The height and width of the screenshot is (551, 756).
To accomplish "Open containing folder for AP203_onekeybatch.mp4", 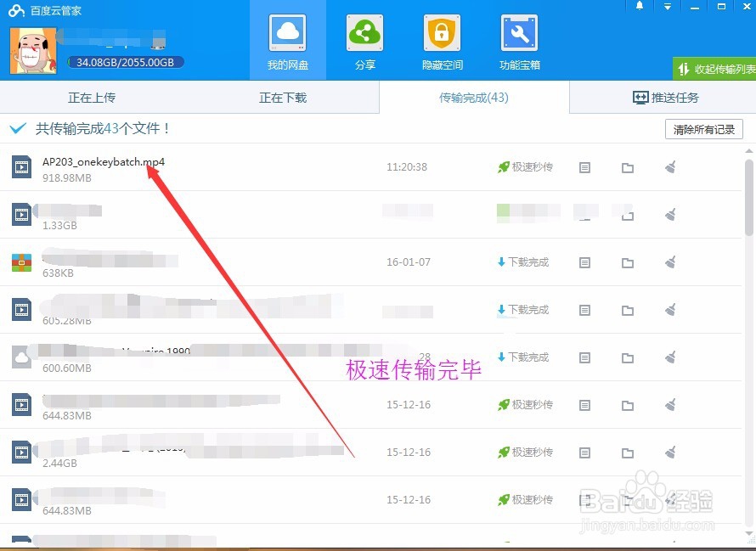I will pos(627,168).
